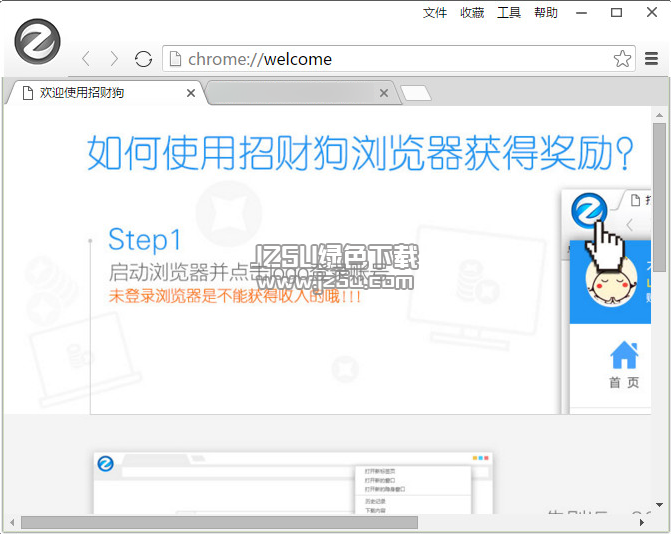This screenshot has height=534, width=671.
Task: Open the hamburger menu beside the address bar
Action: coord(651,59)
